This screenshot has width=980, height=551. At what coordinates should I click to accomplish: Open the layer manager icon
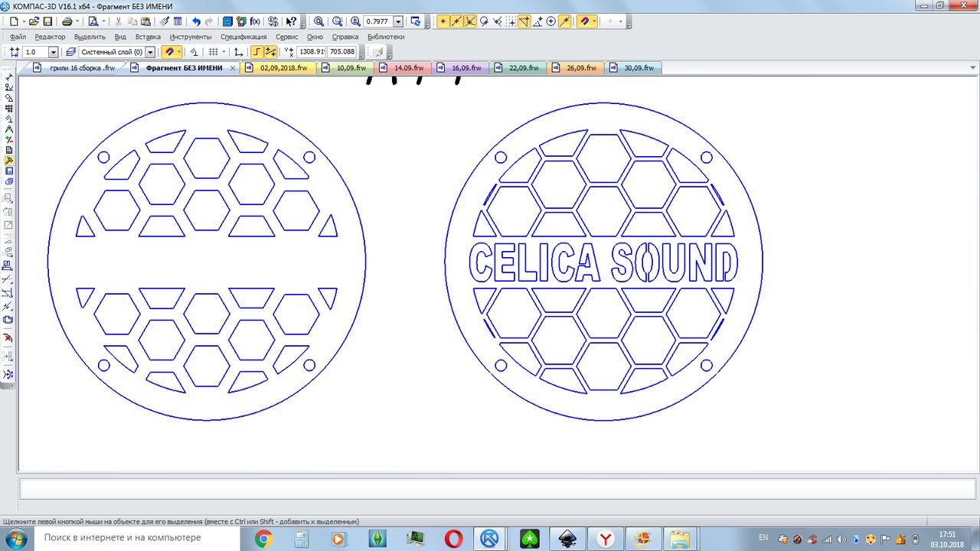click(x=71, y=52)
